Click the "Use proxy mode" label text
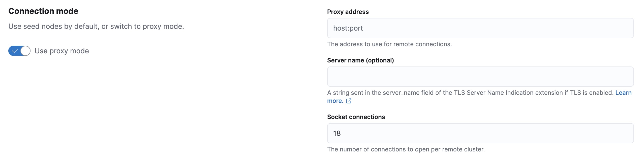Screen dimensions: 644x158 point(62,51)
